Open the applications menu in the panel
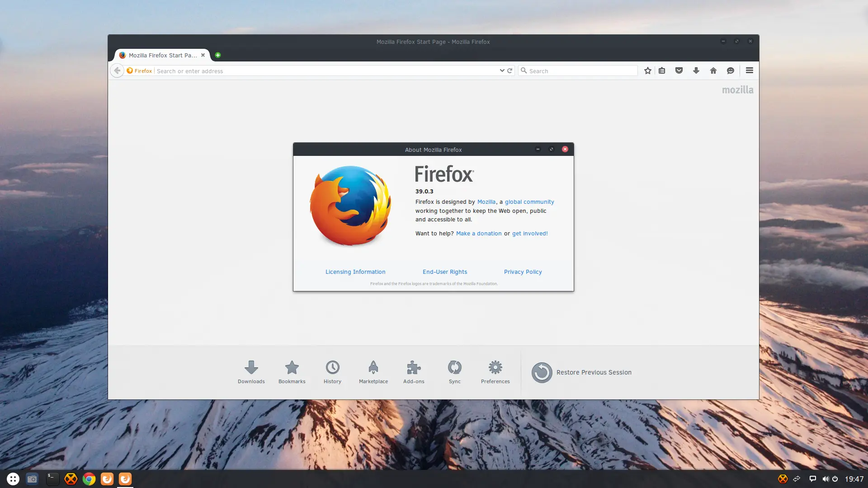The height and width of the screenshot is (488, 868). [13, 479]
